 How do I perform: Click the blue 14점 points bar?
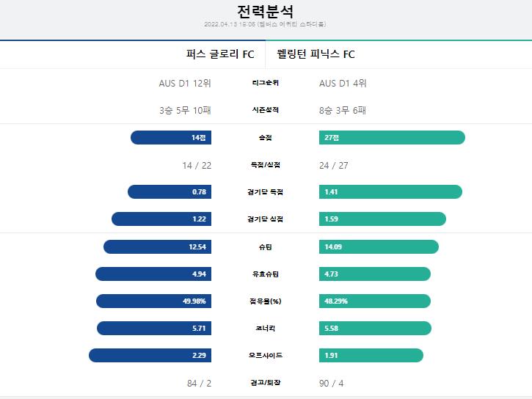pos(171,138)
